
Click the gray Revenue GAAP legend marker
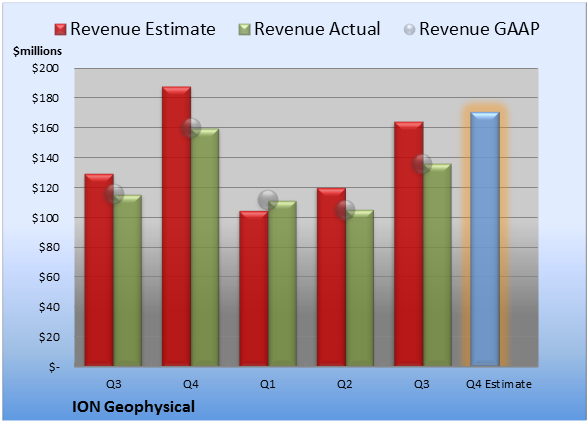[410, 30]
